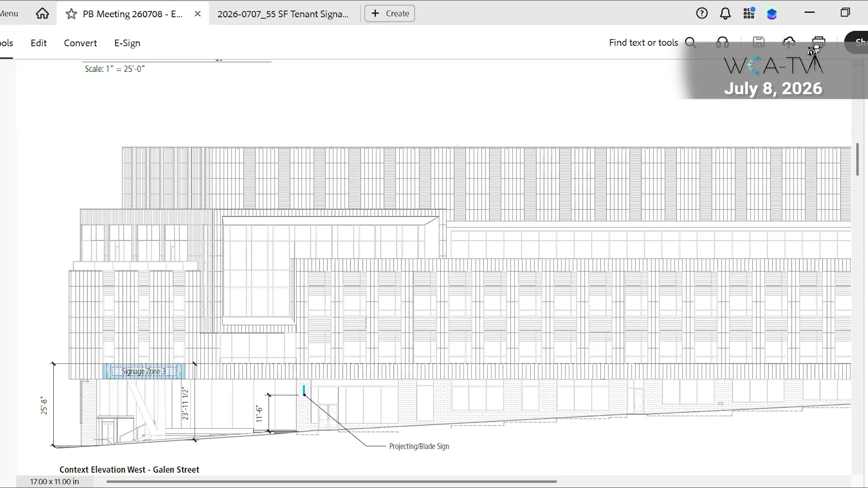
Task: Click the 23'-11 1/2" dimension label
Action: 185,404
